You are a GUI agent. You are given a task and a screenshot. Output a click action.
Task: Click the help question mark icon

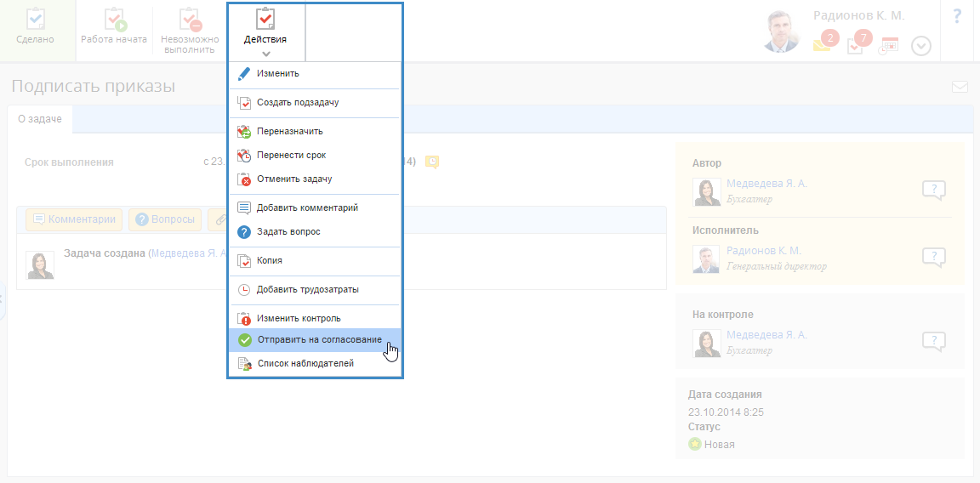point(957,16)
